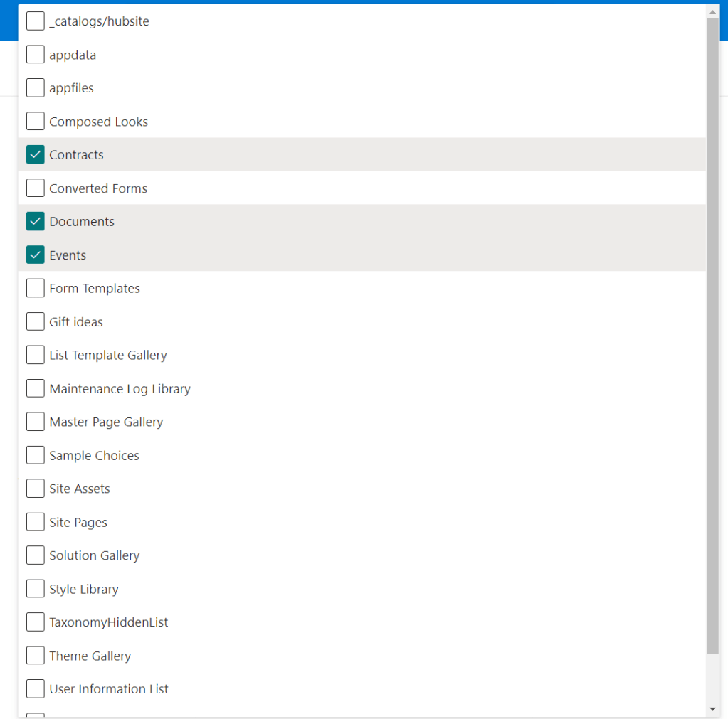Check the Site Pages option
This screenshot has width=728, height=719.
pyautogui.click(x=36, y=523)
